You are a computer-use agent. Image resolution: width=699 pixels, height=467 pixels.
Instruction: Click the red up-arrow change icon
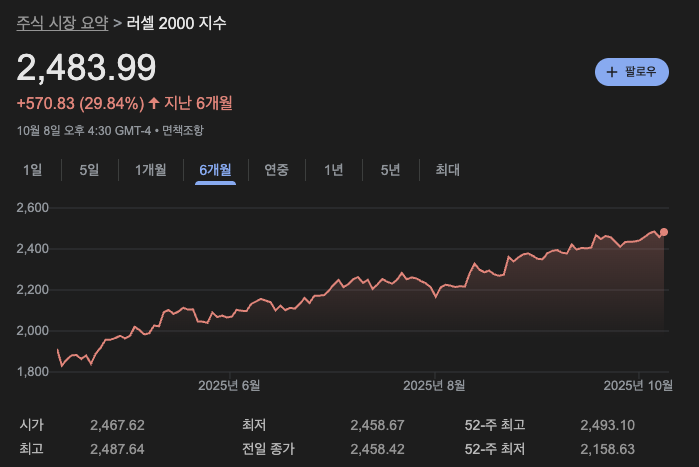154,103
